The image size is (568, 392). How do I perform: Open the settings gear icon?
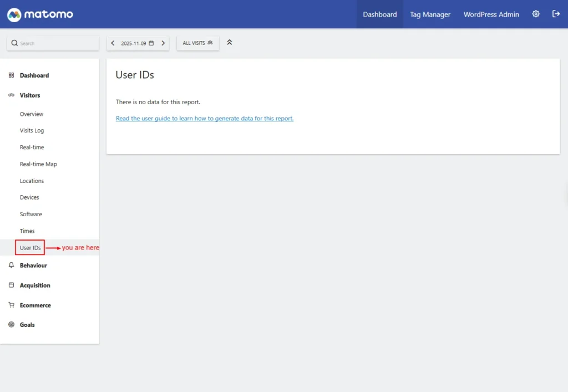point(536,14)
